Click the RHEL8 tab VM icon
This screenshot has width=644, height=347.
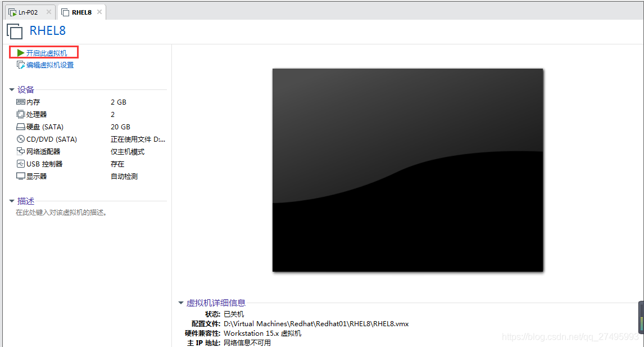pyautogui.click(x=65, y=12)
